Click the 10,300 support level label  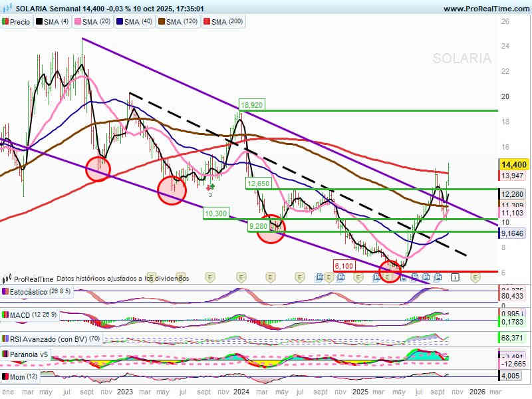(x=215, y=213)
